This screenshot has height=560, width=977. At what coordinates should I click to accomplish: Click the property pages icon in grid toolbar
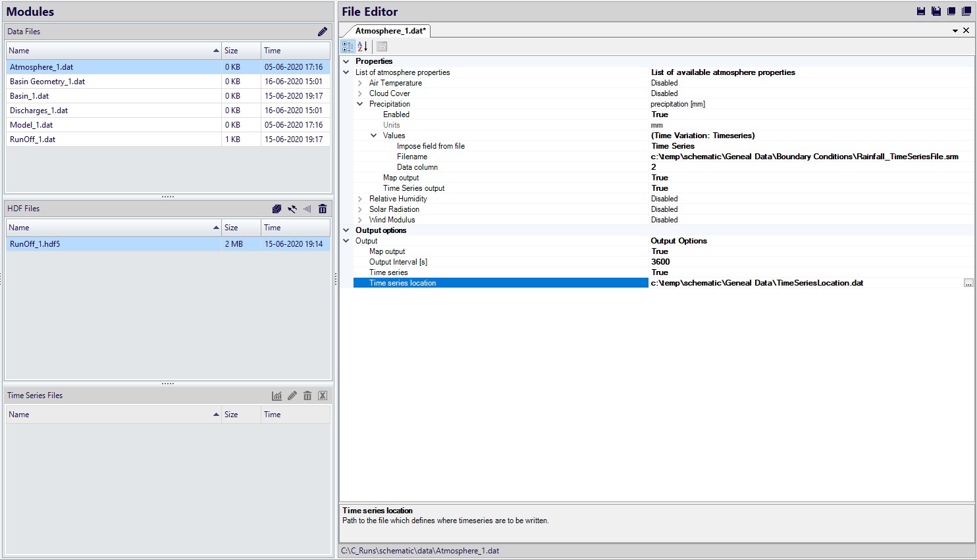[x=382, y=47]
